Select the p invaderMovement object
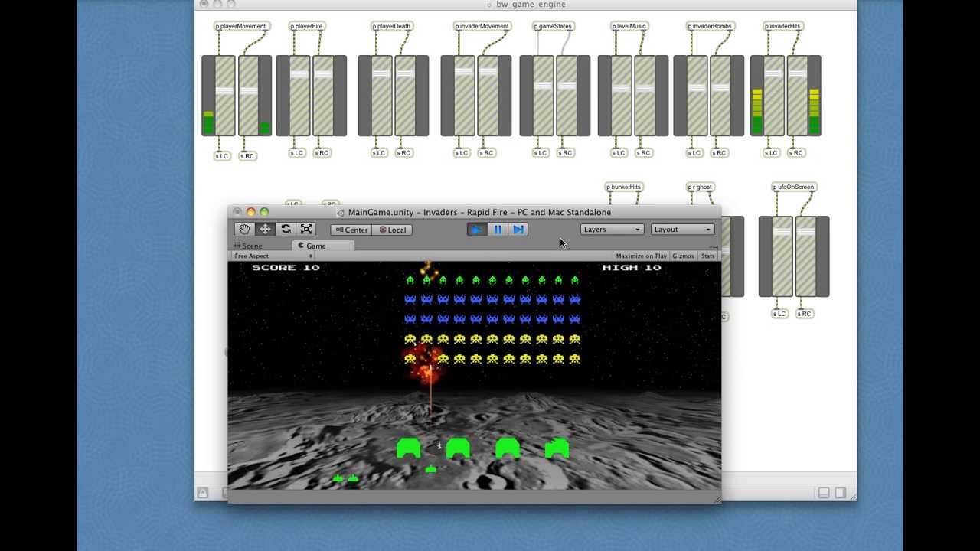 [482, 26]
